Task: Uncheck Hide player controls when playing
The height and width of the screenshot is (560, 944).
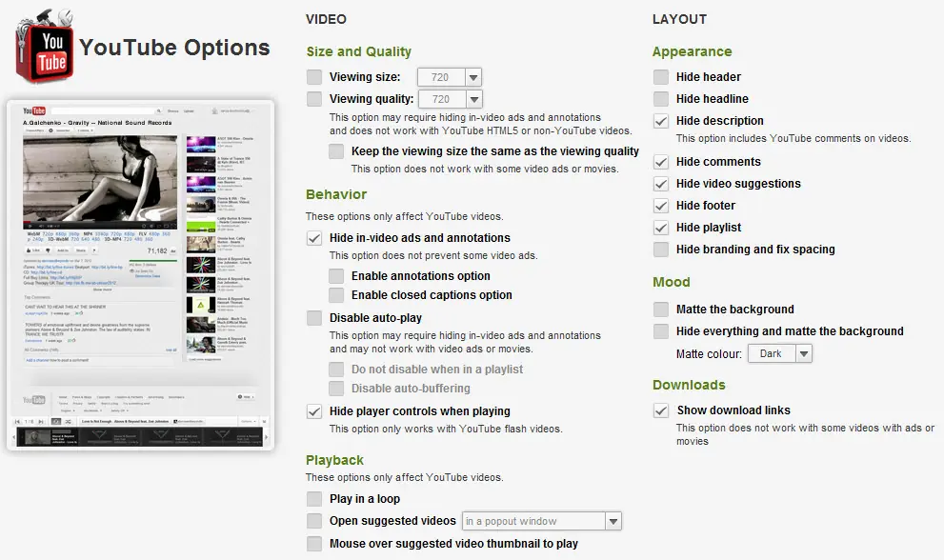Action: click(314, 411)
